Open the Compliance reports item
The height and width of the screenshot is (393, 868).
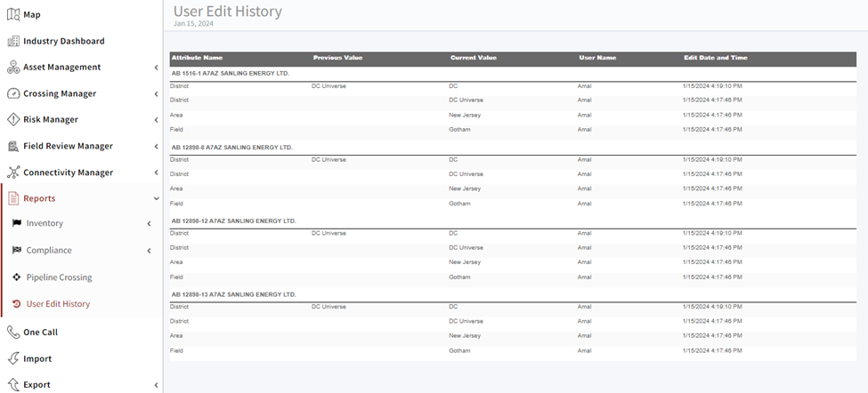pyautogui.click(x=49, y=251)
